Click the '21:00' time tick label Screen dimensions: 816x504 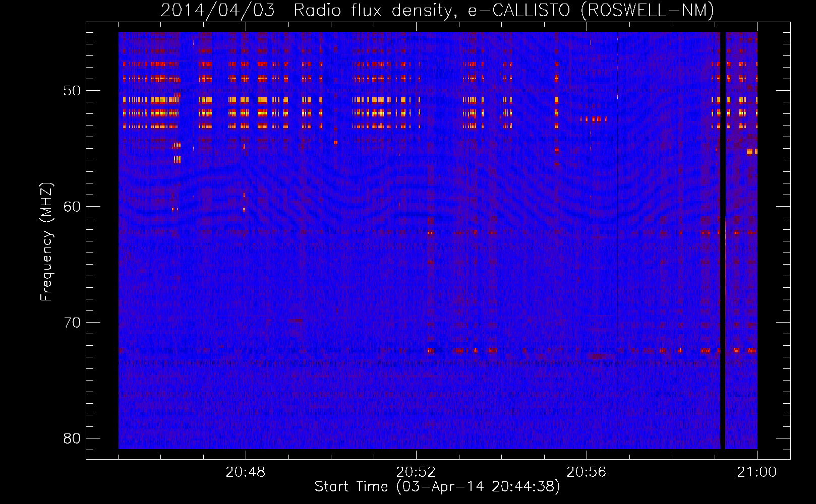pos(756,472)
